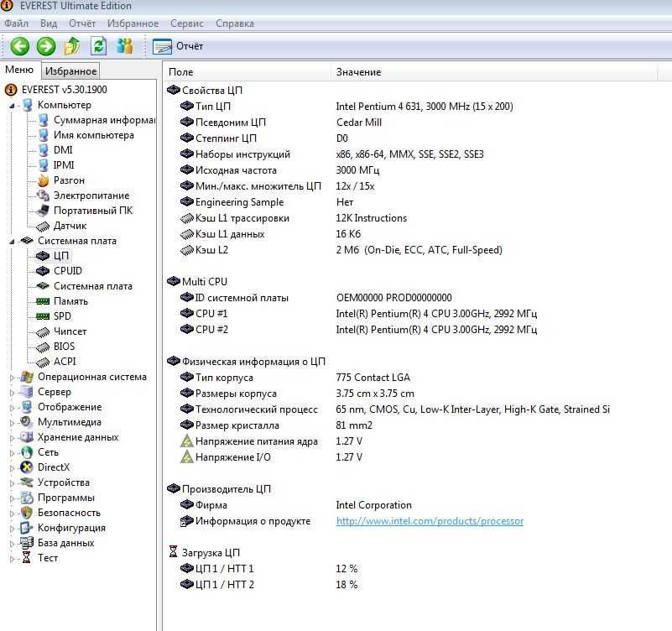
Task: Open the Отчёт report toolbar button
Action: 178,46
